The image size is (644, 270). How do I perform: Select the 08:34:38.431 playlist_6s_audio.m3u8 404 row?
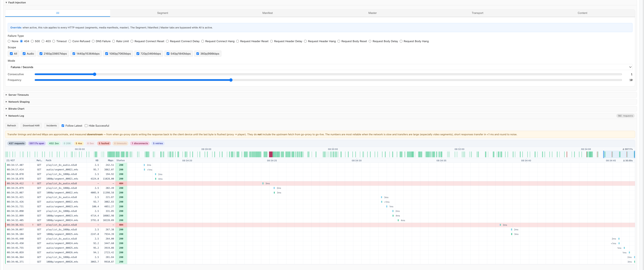pyautogui.click(x=320, y=225)
